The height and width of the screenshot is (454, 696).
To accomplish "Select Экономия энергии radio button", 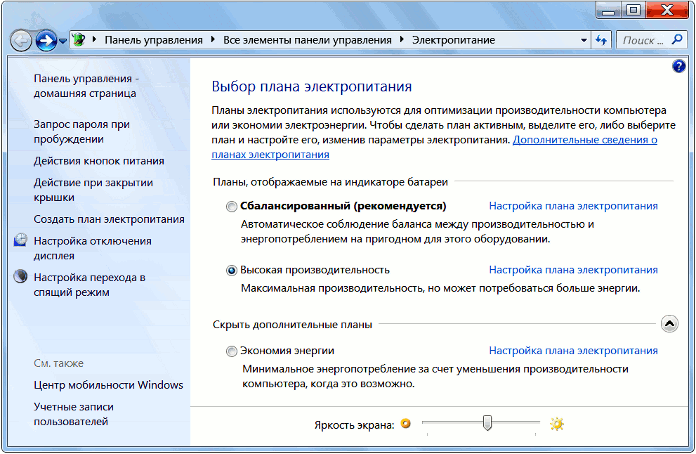I will [x=231, y=351].
